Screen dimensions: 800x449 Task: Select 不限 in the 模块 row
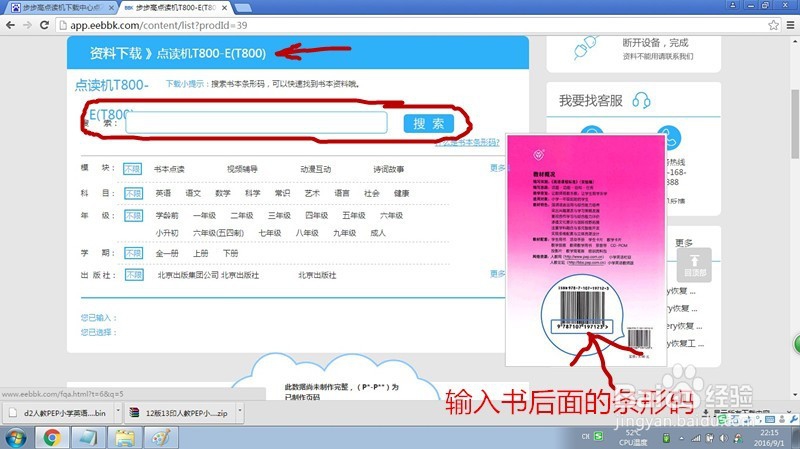click(133, 169)
